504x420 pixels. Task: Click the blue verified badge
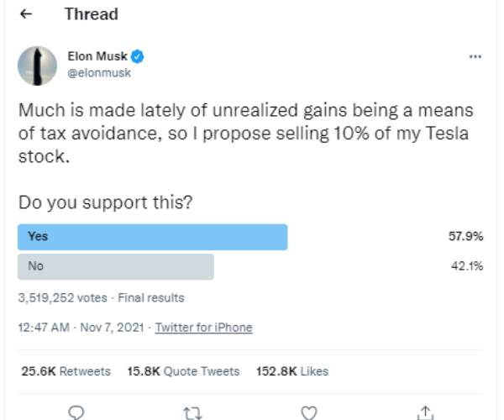(138, 57)
